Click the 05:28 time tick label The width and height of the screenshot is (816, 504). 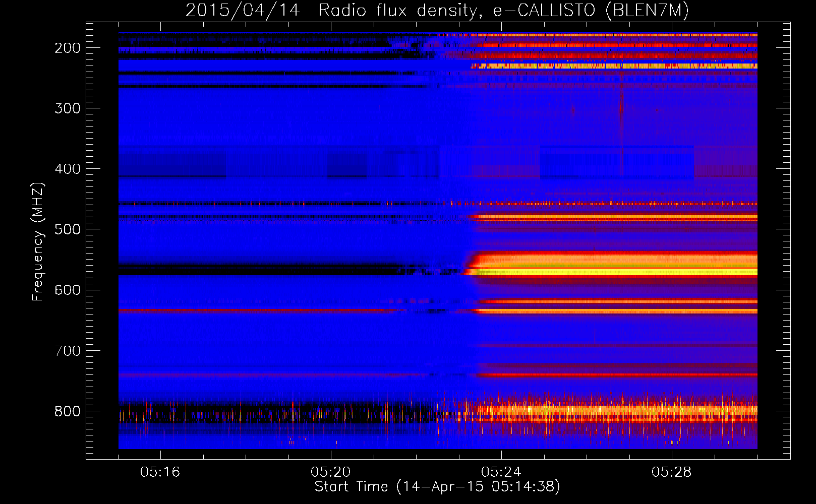click(x=672, y=472)
